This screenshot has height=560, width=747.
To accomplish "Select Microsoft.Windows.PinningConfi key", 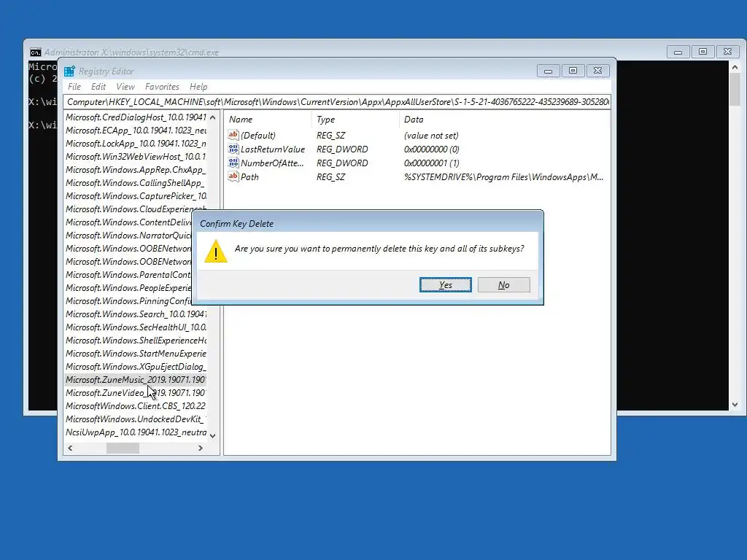I will 128,301.
